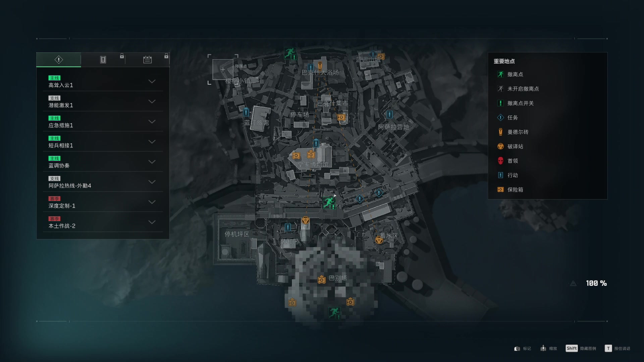
Task: Expand the 本土作战-2 season task
Action: click(103, 222)
